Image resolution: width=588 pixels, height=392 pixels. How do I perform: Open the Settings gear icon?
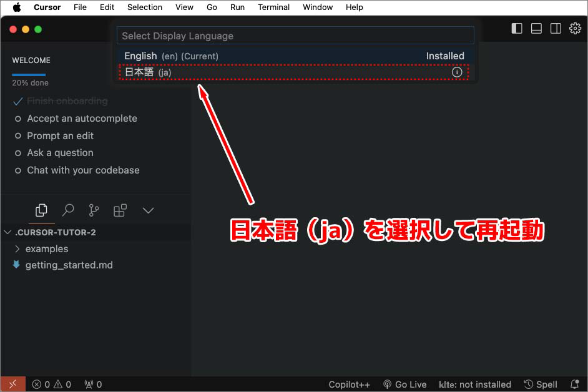575,27
